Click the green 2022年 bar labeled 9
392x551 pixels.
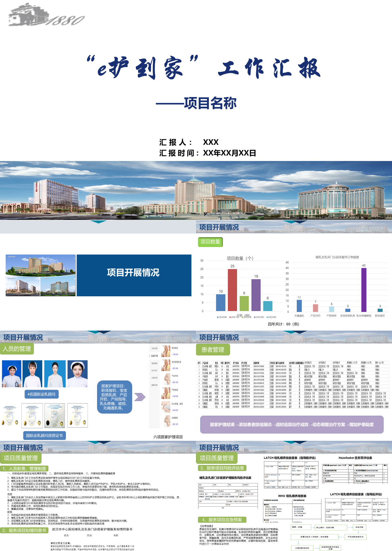(x=244, y=303)
